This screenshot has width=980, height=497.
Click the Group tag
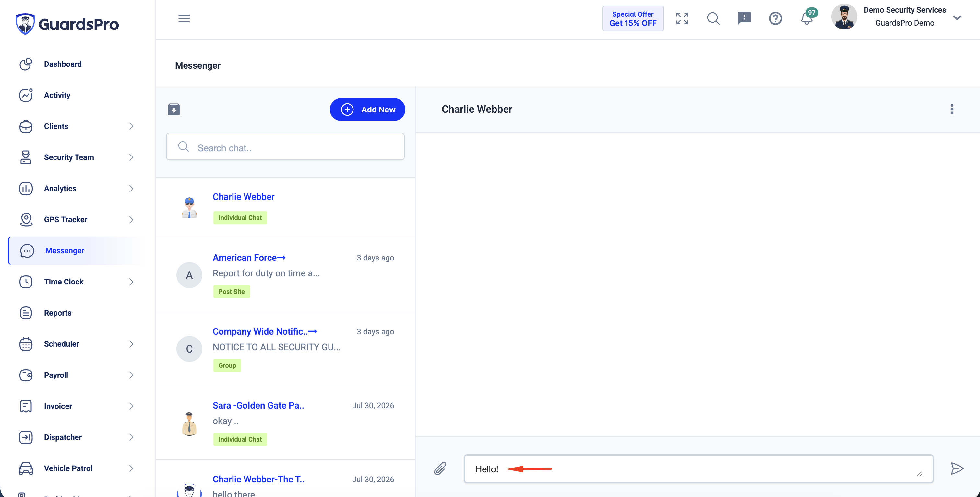(x=227, y=365)
